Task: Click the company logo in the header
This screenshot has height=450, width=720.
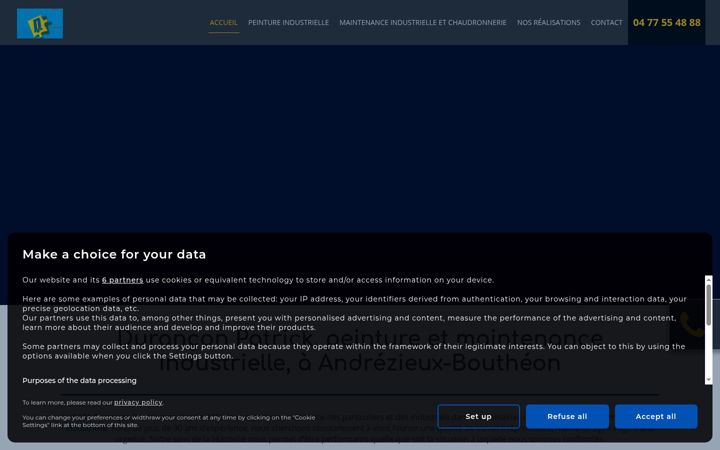Action: click(x=40, y=23)
